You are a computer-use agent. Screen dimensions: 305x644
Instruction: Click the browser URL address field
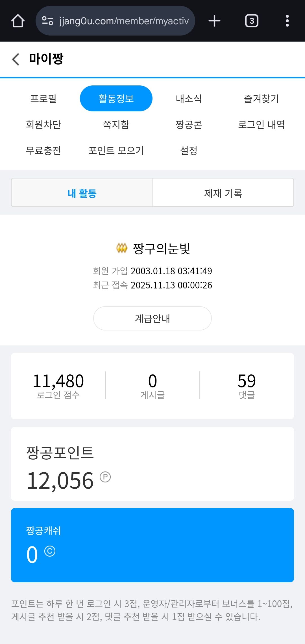124,21
